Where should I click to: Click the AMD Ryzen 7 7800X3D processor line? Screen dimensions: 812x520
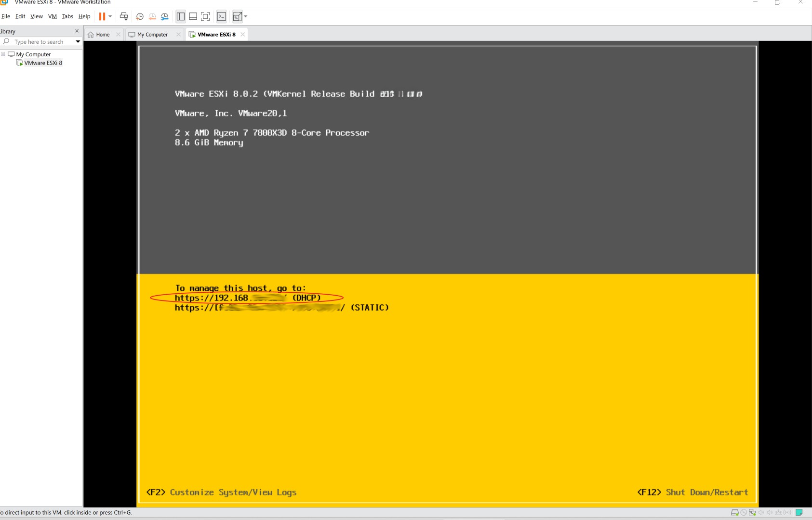click(272, 133)
